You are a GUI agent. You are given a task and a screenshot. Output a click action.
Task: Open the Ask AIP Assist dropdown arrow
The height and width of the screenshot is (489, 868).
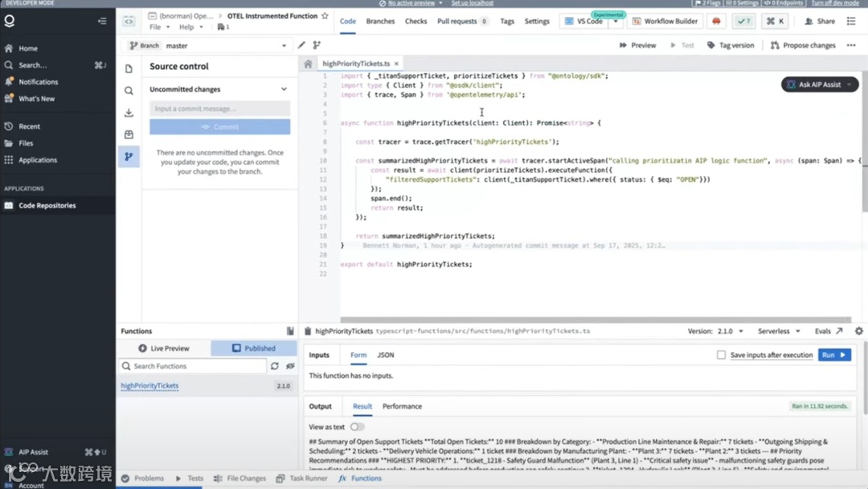[x=850, y=84]
